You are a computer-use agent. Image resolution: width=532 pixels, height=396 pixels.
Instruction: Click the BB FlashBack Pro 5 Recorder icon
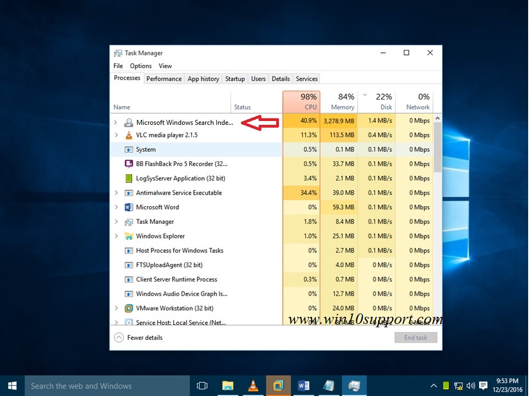pyautogui.click(x=129, y=164)
